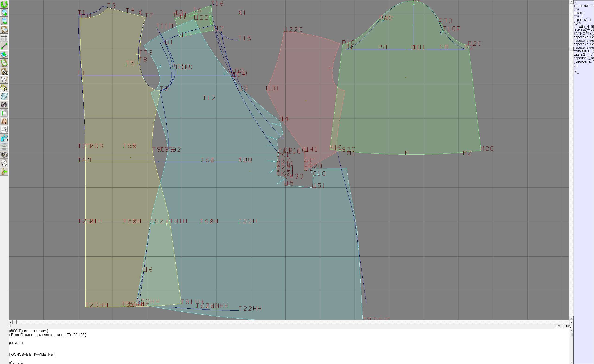Click the green refresh arrow icon
This screenshot has height=364, width=594.
point(4,4)
